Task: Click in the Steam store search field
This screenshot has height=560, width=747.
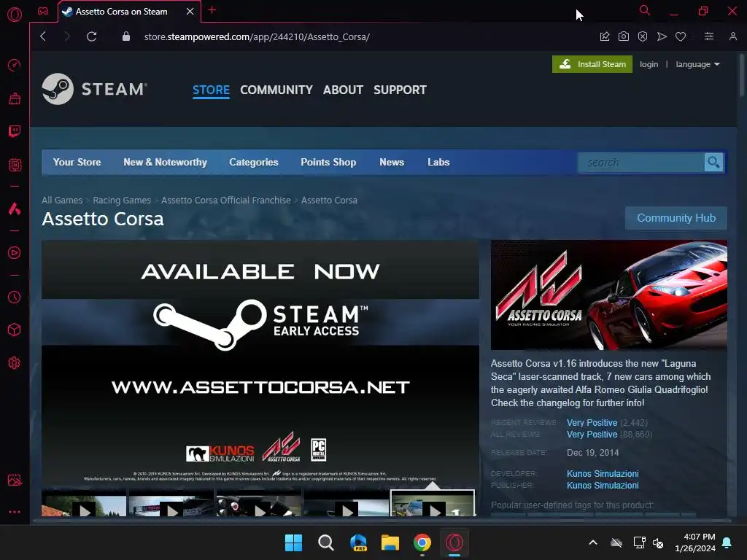Action: point(640,163)
